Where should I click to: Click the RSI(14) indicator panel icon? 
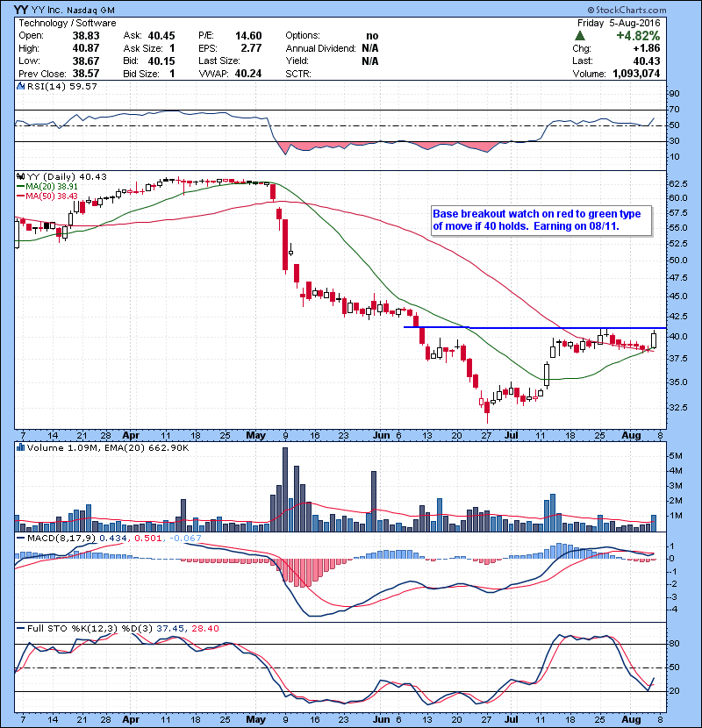tap(20, 86)
